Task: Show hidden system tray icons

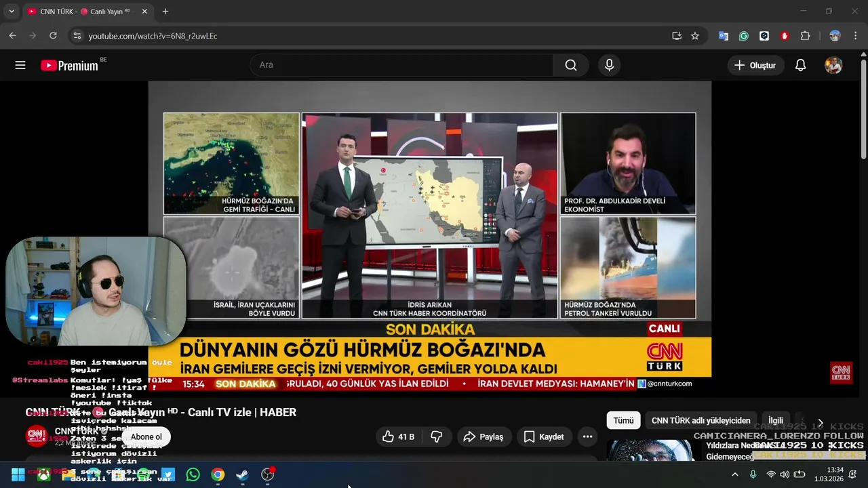Action: [x=734, y=474]
